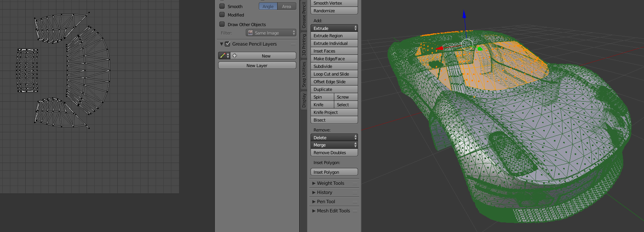Switch to the 3D Printing tab
644x232 pixels.
click(x=304, y=45)
